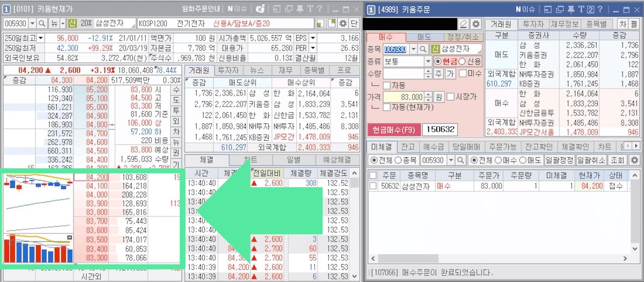
Task: Open help question mark in 키움현재가 title bar
Action: point(319,9)
